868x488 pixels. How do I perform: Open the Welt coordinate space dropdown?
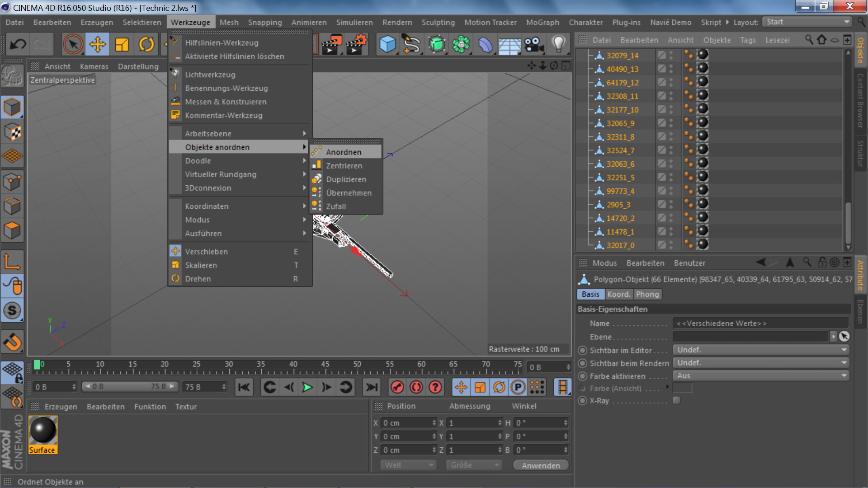pos(408,465)
